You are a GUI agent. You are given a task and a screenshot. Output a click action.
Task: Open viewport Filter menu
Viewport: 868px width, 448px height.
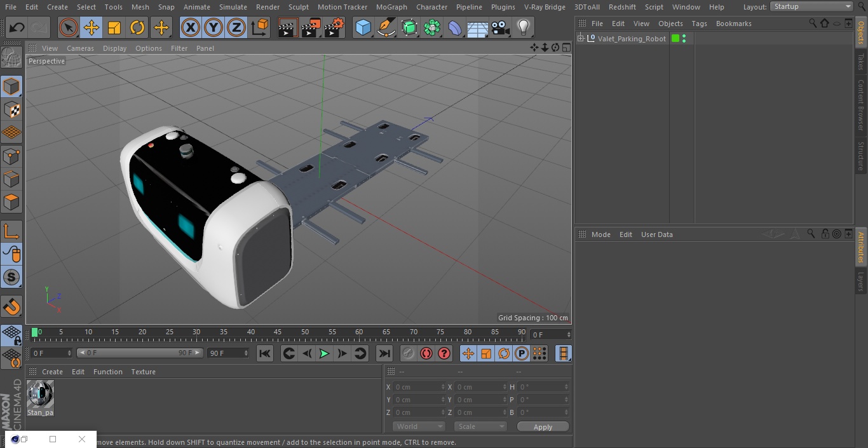[x=179, y=48]
